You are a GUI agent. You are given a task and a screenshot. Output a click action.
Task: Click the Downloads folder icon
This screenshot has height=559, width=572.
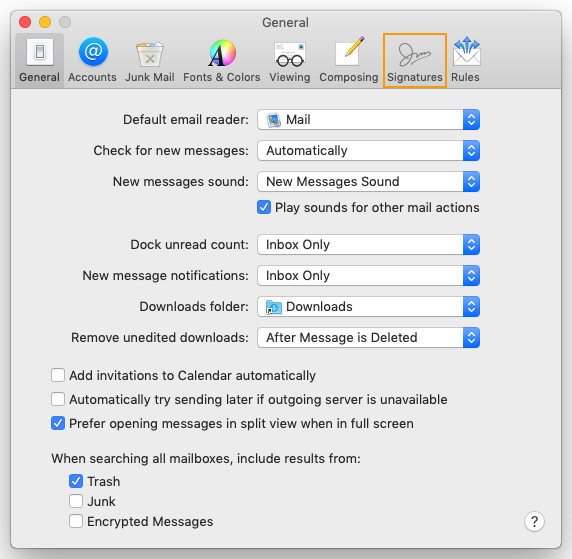(274, 307)
